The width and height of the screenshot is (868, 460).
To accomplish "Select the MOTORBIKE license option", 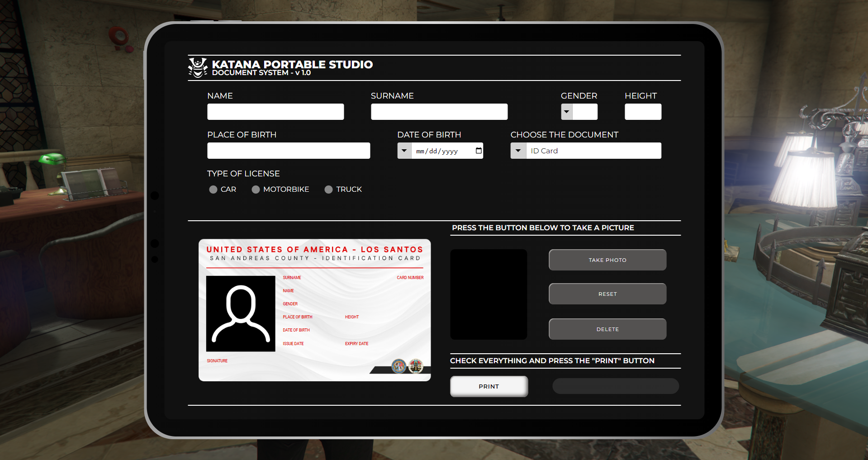I will (256, 190).
